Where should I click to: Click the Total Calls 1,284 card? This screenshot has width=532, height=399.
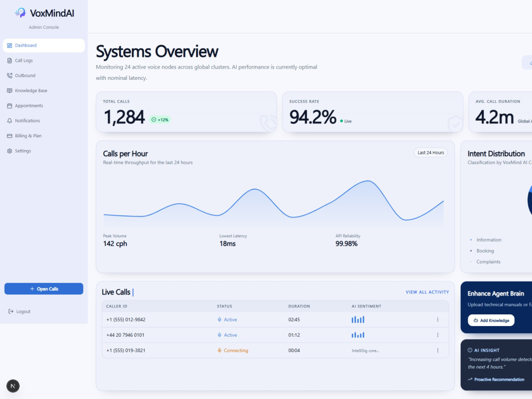coord(186,112)
